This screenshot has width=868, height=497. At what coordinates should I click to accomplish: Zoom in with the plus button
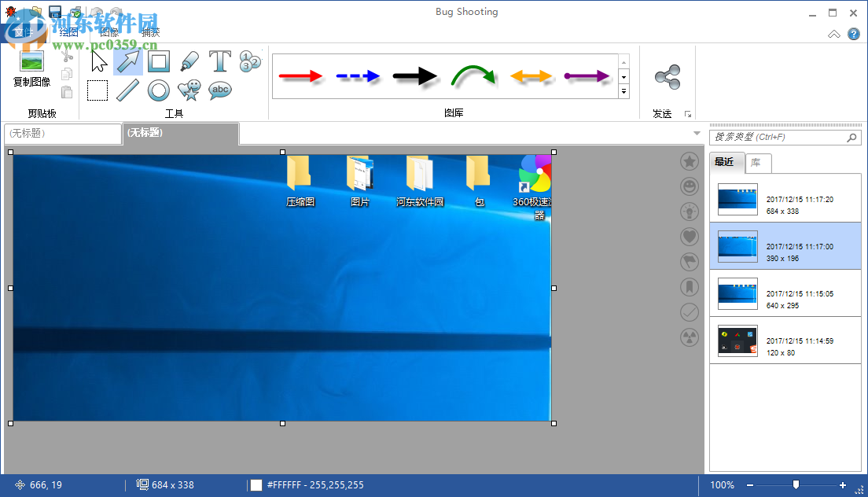point(843,485)
